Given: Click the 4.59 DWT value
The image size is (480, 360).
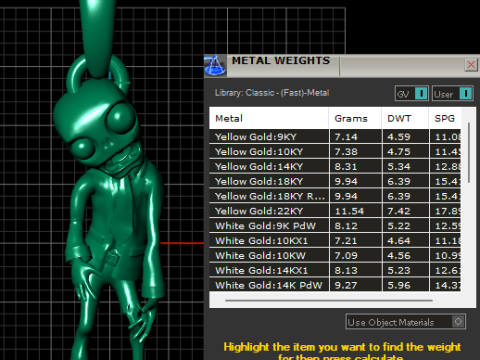Looking at the screenshot, I should (x=399, y=137).
